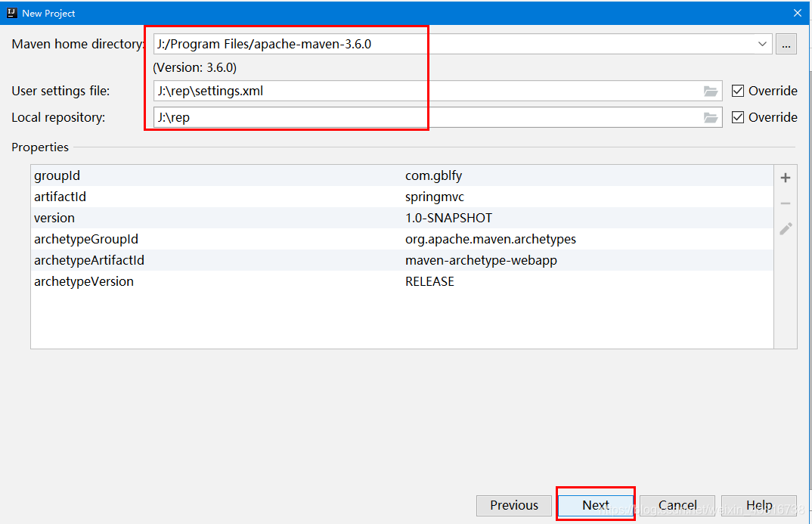Go back with the Previous button
This screenshot has width=812, height=524.
[513, 505]
